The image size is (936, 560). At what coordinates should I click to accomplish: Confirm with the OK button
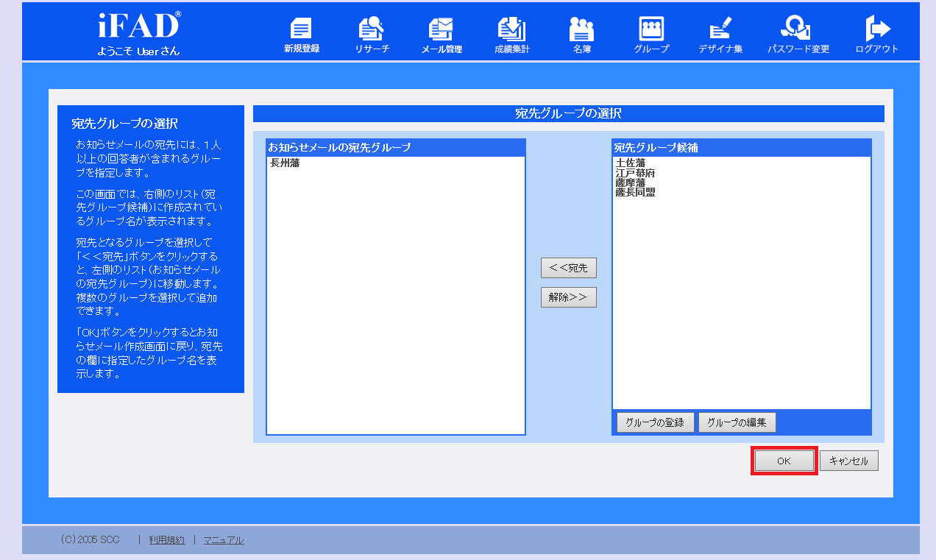pyautogui.click(x=784, y=461)
